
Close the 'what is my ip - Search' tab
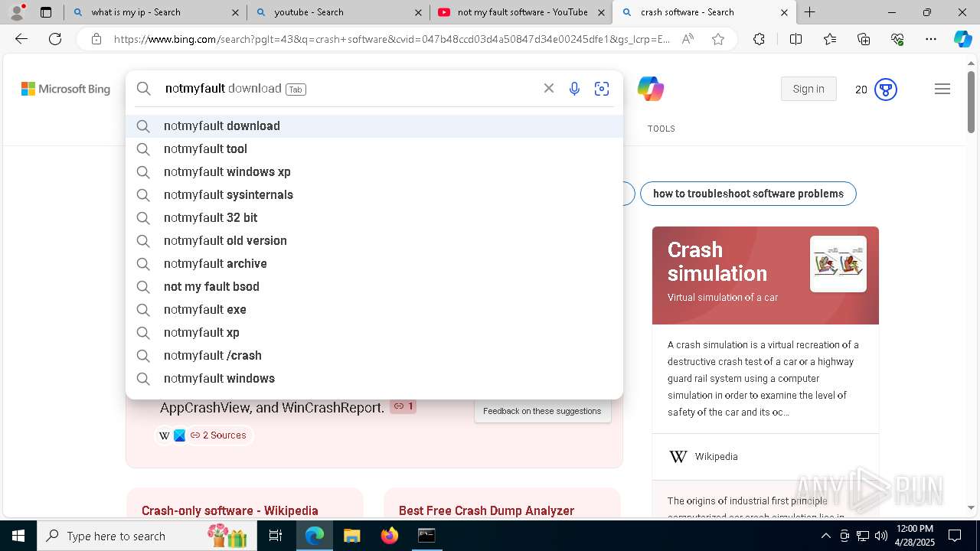tap(235, 12)
